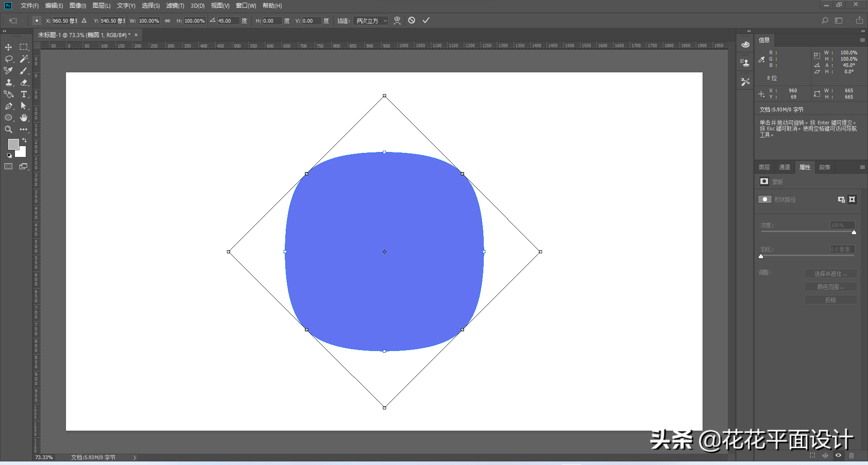Cancel the transform

point(411,20)
